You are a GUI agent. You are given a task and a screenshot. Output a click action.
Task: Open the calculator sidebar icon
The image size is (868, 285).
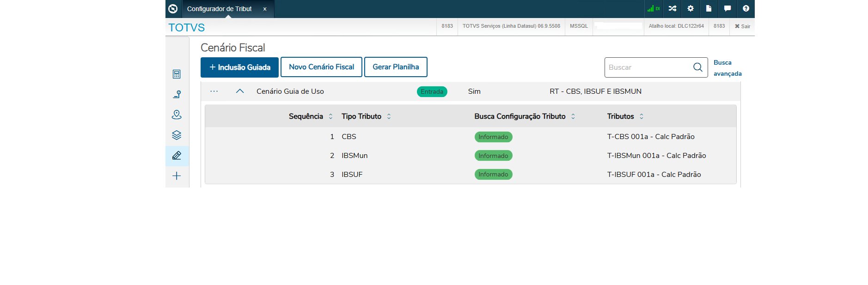pyautogui.click(x=177, y=74)
